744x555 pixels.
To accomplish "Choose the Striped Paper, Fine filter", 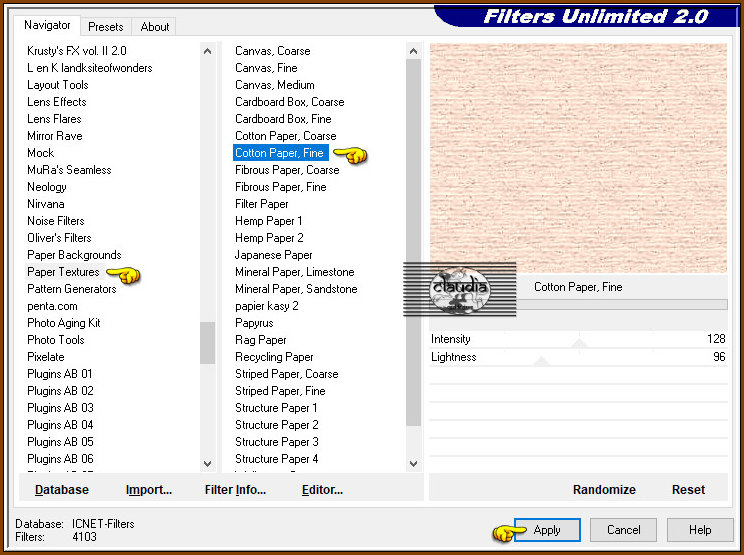I will 280,391.
